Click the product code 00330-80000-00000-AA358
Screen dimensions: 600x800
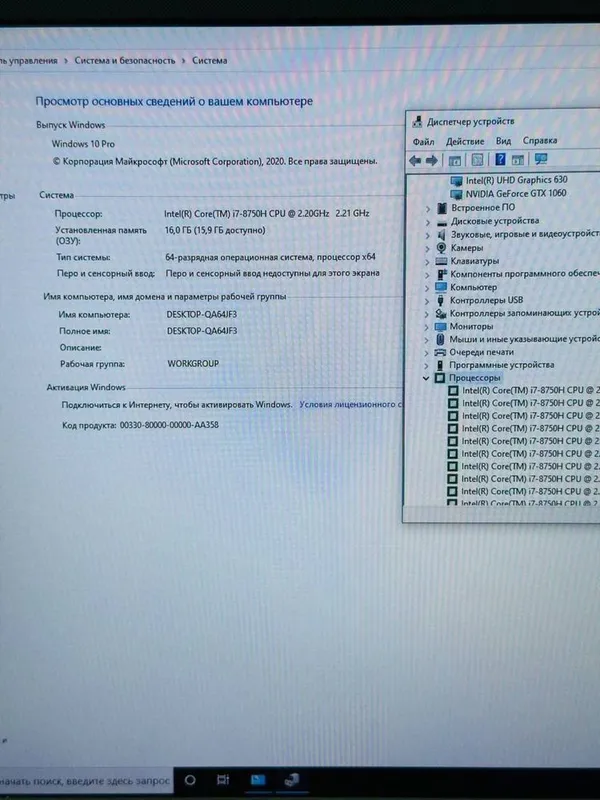(169, 425)
